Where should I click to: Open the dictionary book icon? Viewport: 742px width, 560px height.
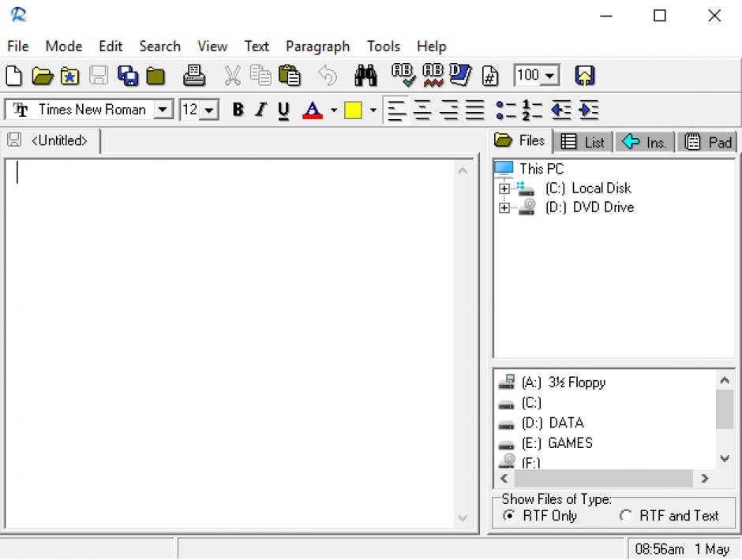(x=460, y=76)
